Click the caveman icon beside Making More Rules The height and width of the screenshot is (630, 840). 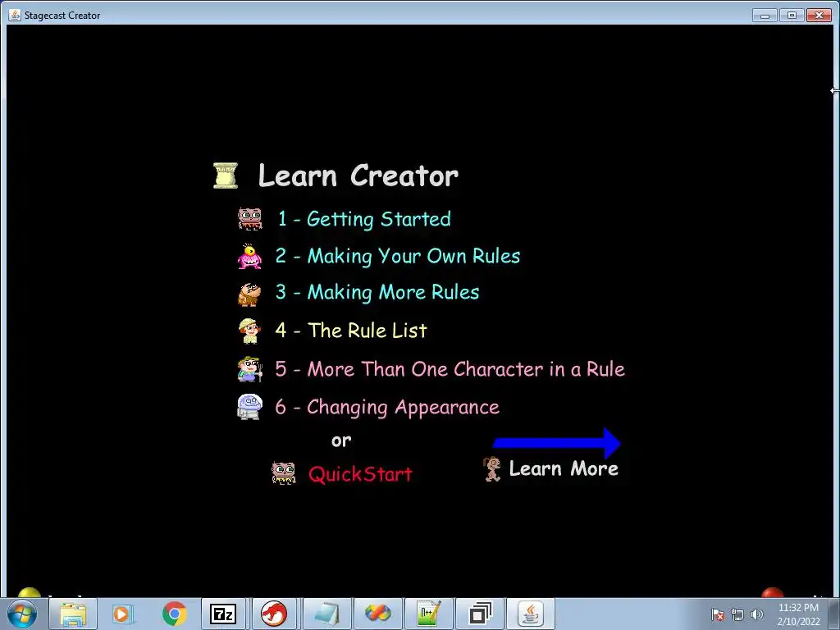pos(249,294)
